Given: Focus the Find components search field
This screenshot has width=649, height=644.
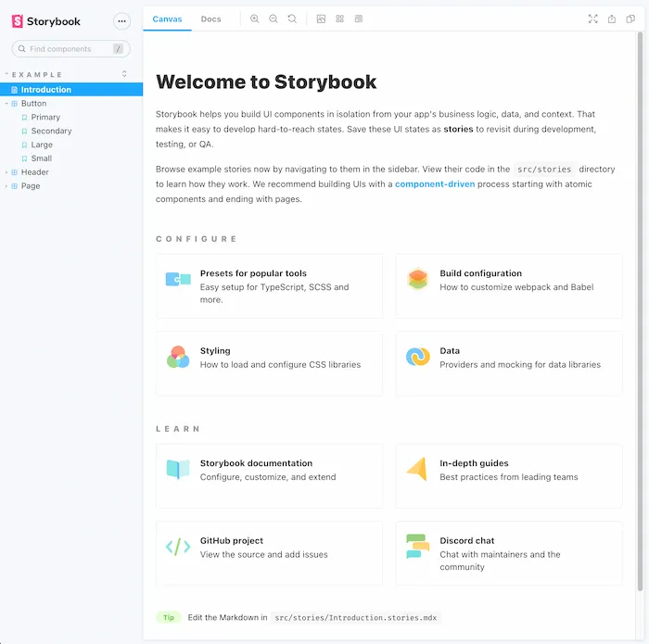Looking at the screenshot, I should pos(71,49).
